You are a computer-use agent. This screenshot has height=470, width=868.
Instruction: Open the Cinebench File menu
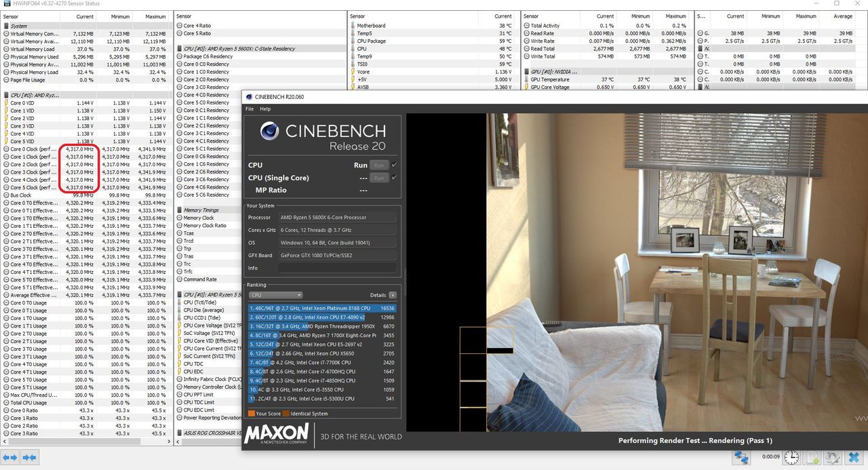250,109
